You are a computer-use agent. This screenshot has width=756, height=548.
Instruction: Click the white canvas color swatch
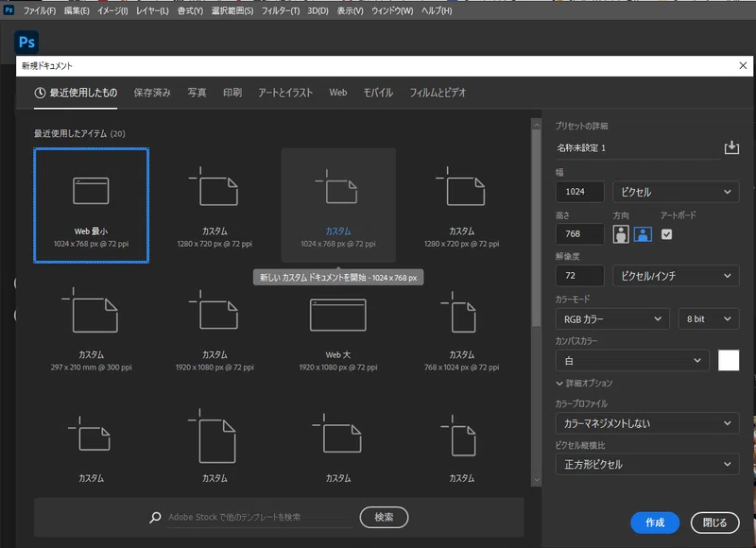pos(729,361)
